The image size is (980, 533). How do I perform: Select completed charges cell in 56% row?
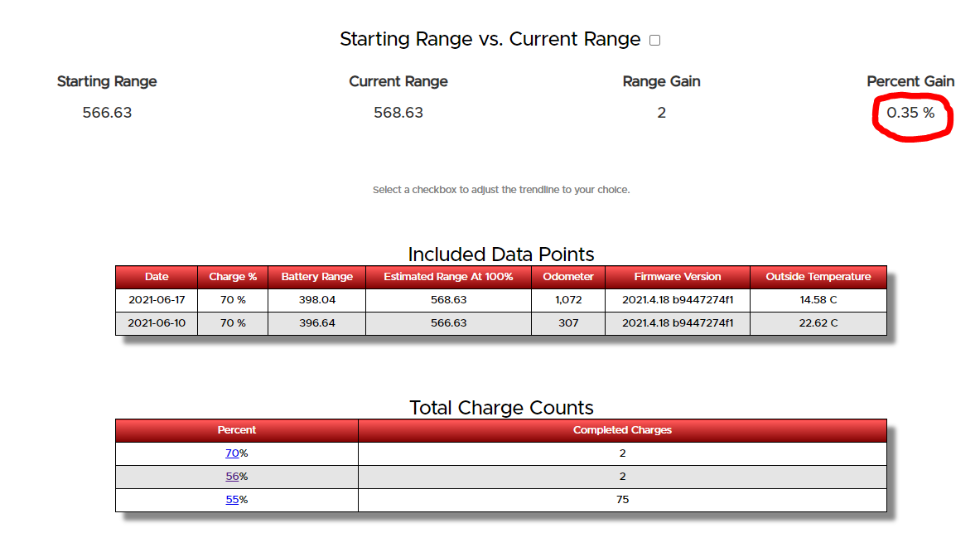622,477
